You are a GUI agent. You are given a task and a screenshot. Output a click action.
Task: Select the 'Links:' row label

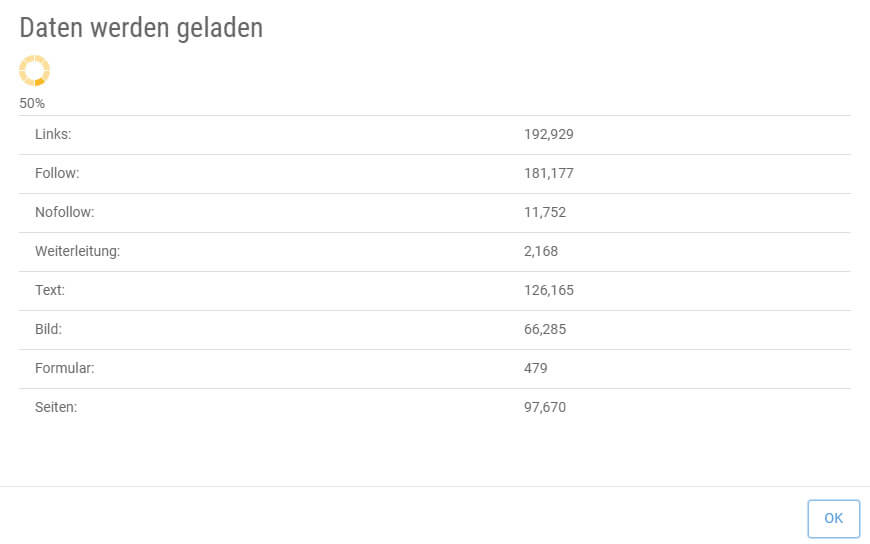pyautogui.click(x=53, y=134)
